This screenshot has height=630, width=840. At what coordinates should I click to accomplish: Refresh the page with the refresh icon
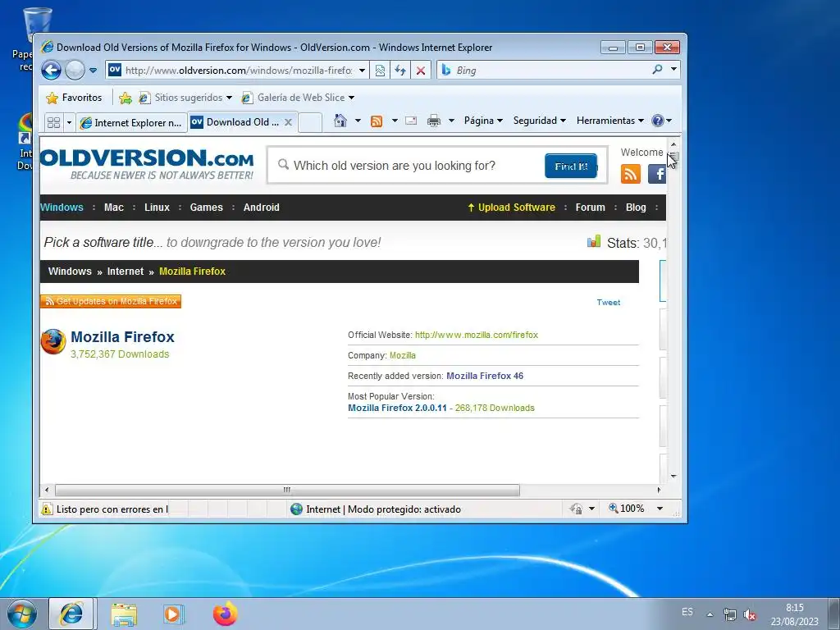click(x=400, y=71)
